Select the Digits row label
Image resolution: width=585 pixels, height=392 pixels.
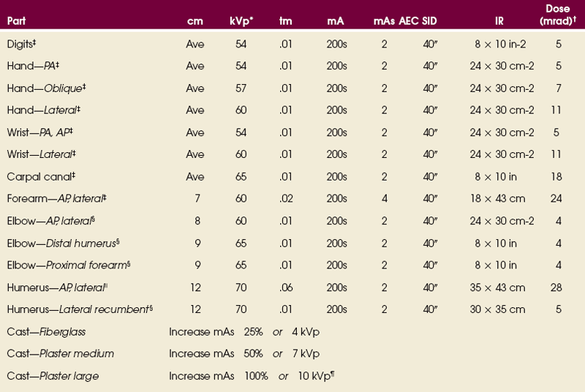[x=20, y=45]
